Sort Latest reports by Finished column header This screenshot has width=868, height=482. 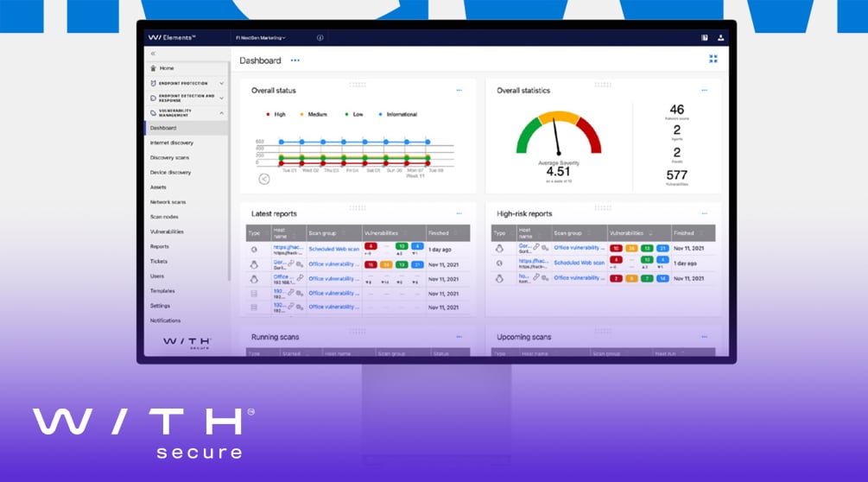[x=439, y=233]
